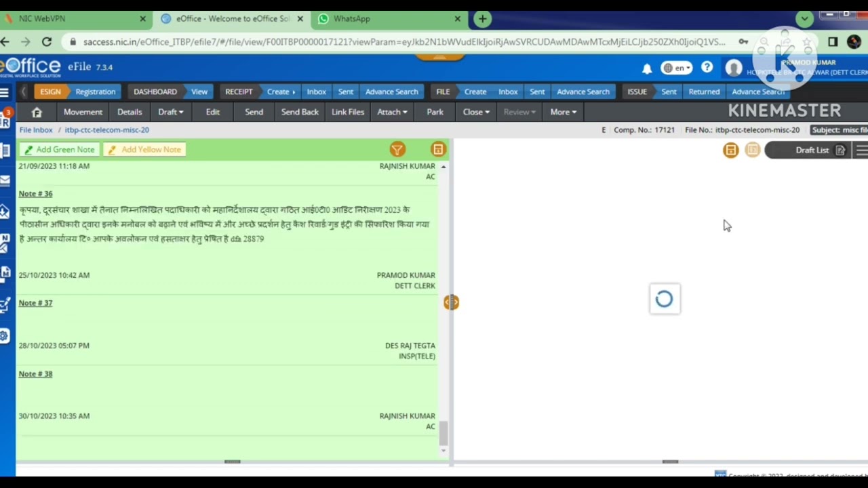Open Receipt Create submenu
868x488 pixels.
pos(281,91)
